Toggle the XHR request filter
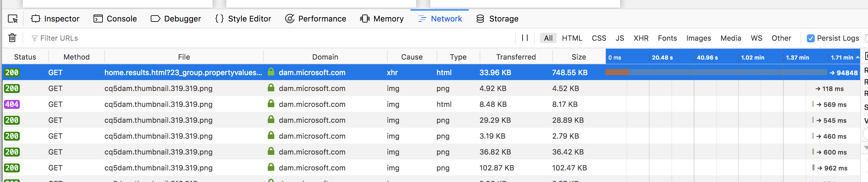Image resolution: width=868 pixels, height=182 pixels. tap(641, 38)
